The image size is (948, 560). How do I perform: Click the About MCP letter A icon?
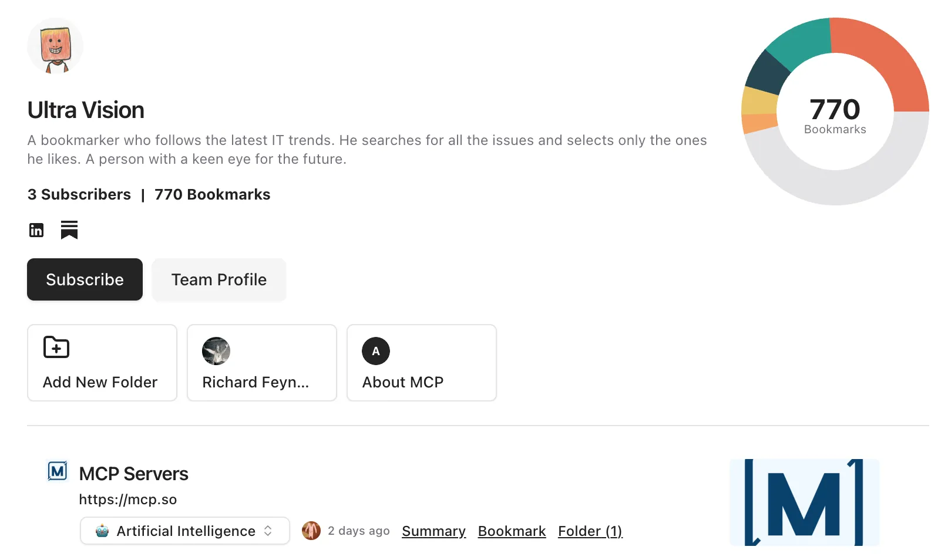point(376,351)
